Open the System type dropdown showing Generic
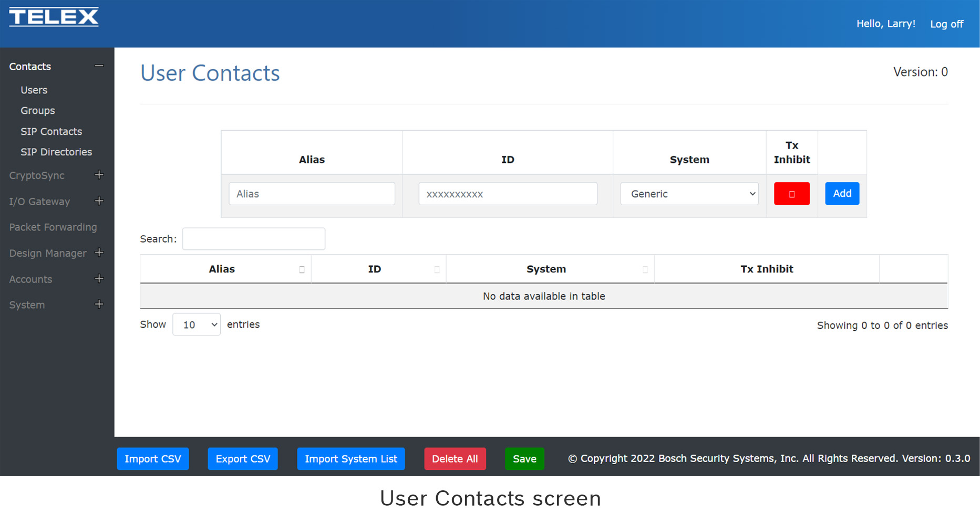980x525 pixels. 689,194
